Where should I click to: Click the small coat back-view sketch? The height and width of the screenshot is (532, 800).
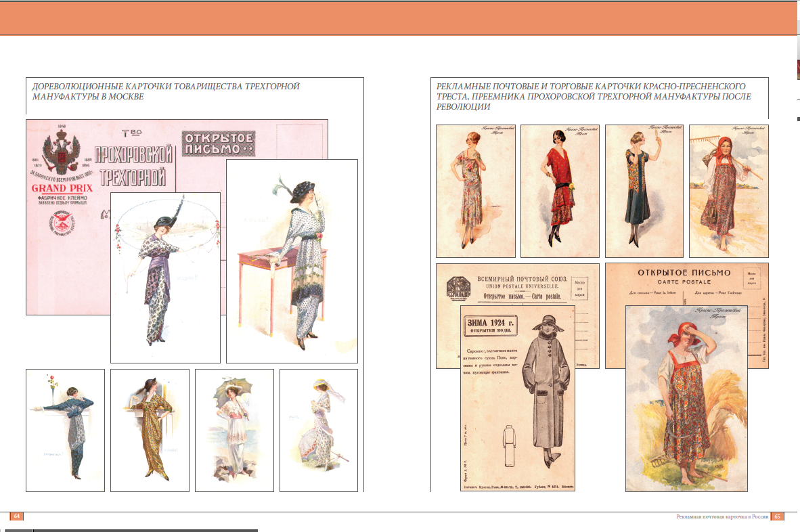coord(509,446)
